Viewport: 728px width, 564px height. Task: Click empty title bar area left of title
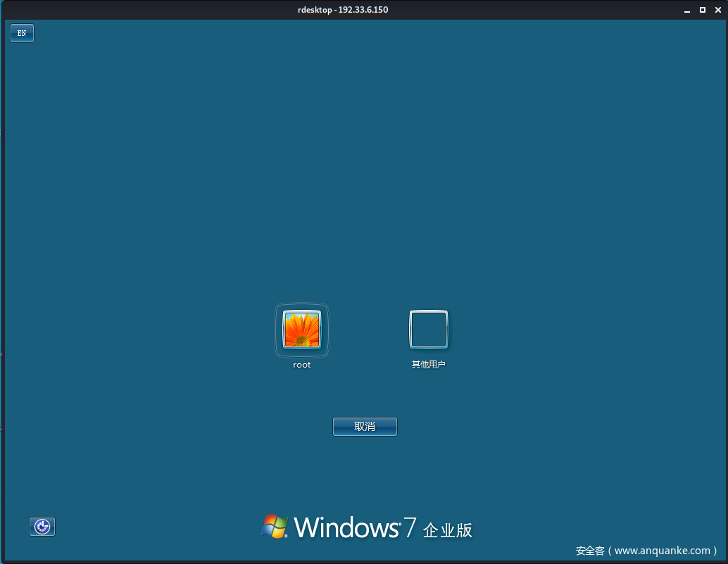point(141,10)
